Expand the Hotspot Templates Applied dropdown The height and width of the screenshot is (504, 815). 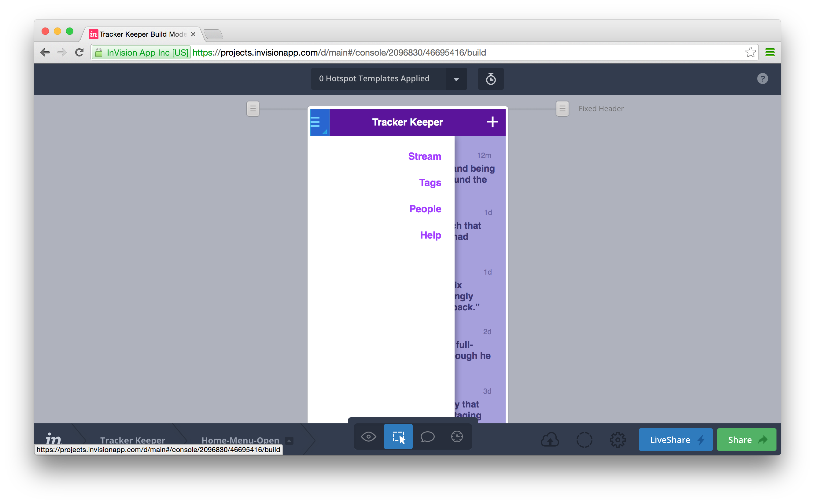456,79
